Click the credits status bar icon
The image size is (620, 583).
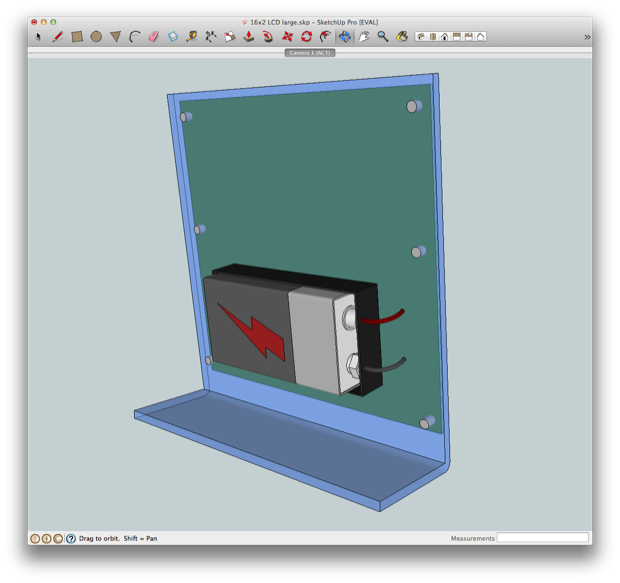coord(46,538)
